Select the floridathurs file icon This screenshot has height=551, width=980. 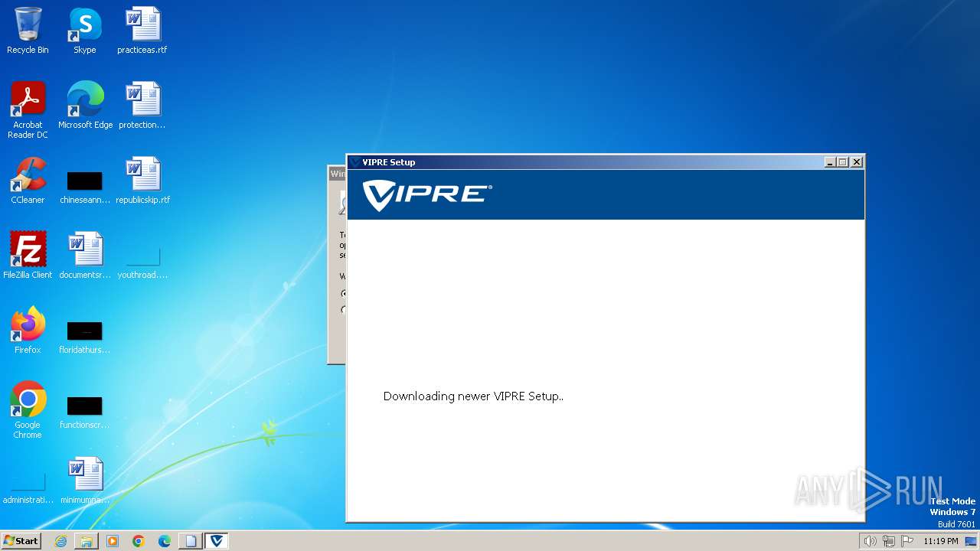coord(85,338)
